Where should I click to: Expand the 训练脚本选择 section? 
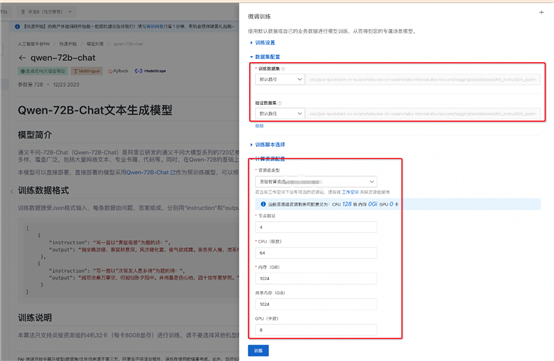pyautogui.click(x=267, y=144)
